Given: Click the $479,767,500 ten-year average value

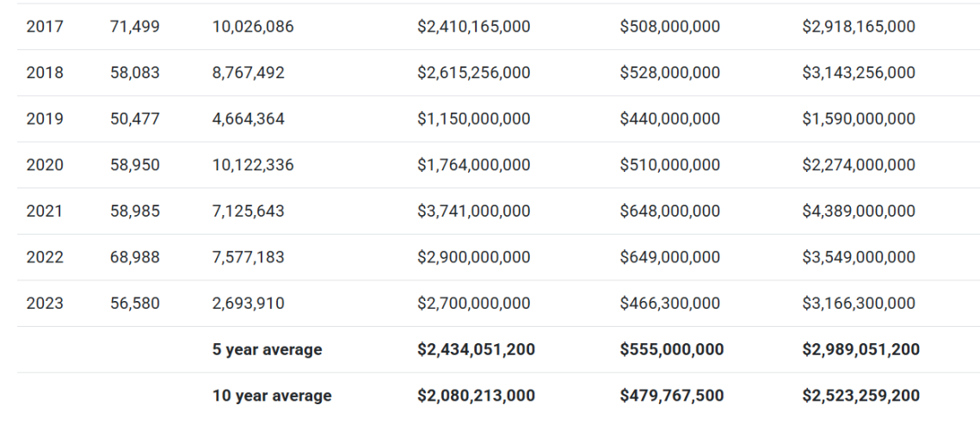Looking at the screenshot, I should pyautogui.click(x=671, y=396).
